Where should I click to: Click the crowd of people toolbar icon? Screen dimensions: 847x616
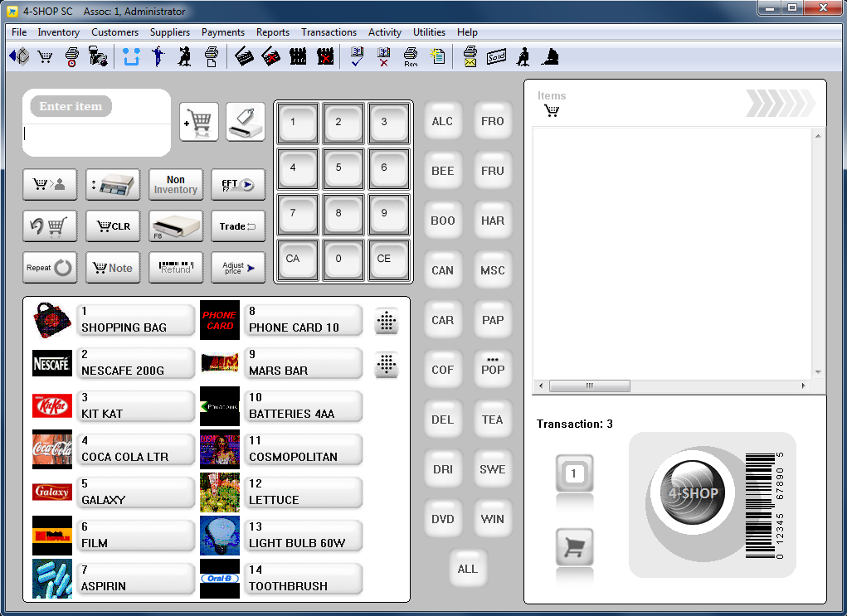[298, 56]
